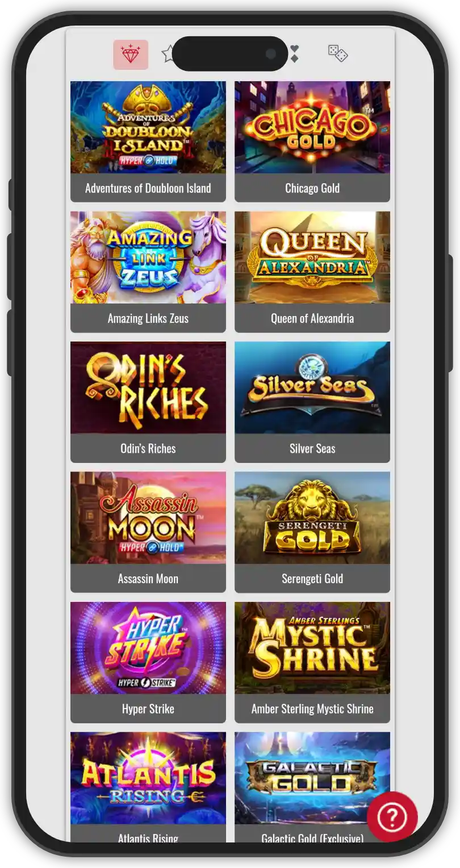
Task: Click Amber Sterling Mystic Shrine label
Action: (x=312, y=709)
